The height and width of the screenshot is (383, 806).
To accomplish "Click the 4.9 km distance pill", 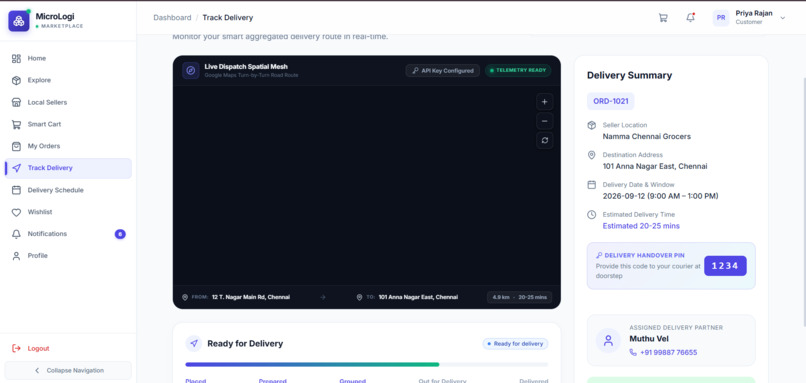I will [x=519, y=297].
